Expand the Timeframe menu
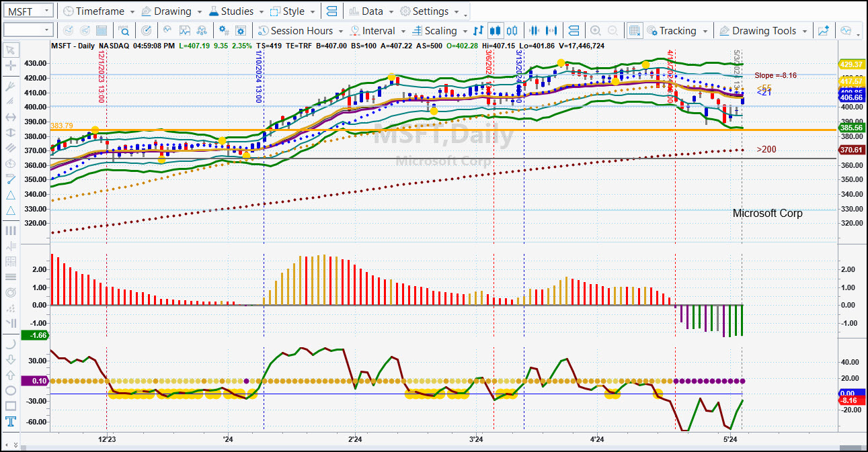Image resolution: width=868 pixels, height=452 pixels. pos(99,11)
